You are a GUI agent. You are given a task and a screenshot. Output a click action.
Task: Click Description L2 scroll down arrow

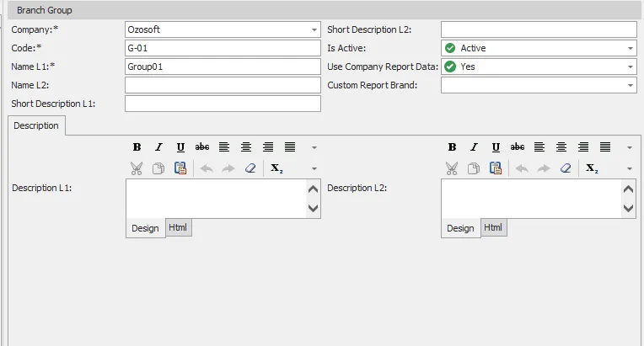click(x=628, y=208)
